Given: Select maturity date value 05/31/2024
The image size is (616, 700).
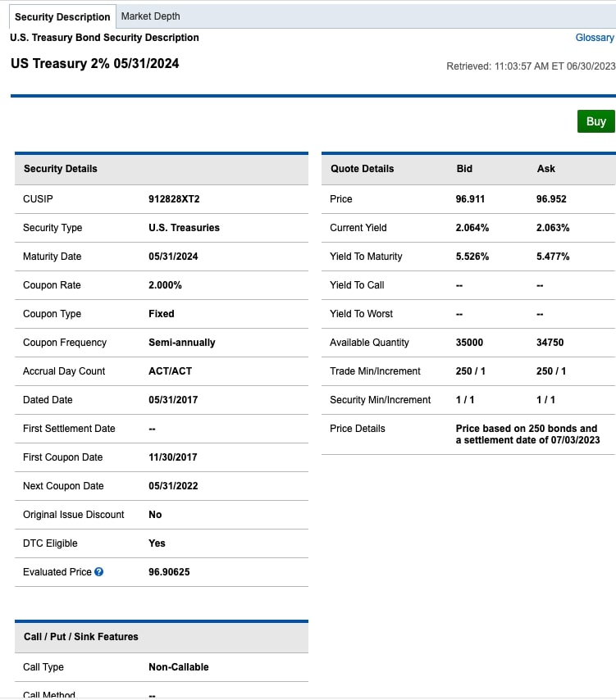Looking at the screenshot, I should pyautogui.click(x=173, y=257).
